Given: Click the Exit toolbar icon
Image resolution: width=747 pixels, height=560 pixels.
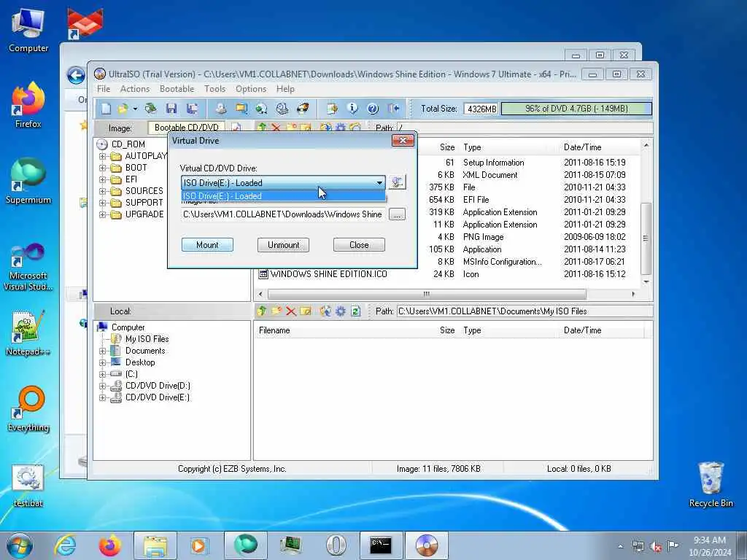Looking at the screenshot, I should pos(393,109).
